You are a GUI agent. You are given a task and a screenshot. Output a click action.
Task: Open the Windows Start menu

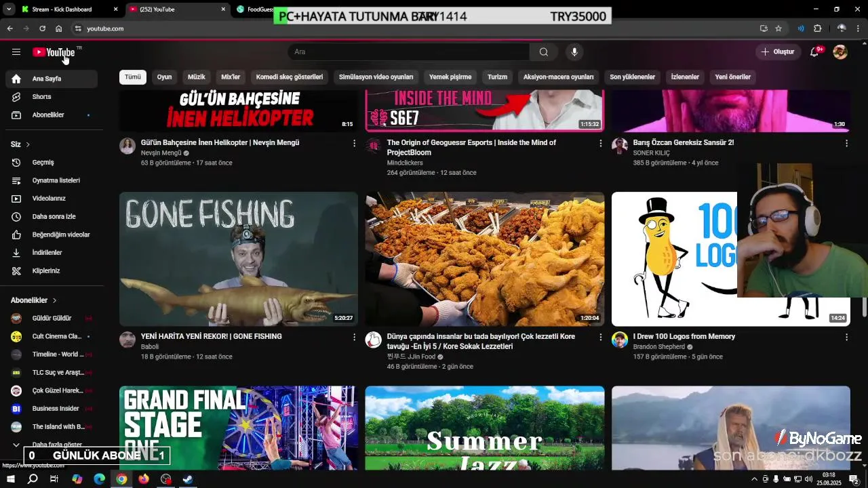coord(11,479)
